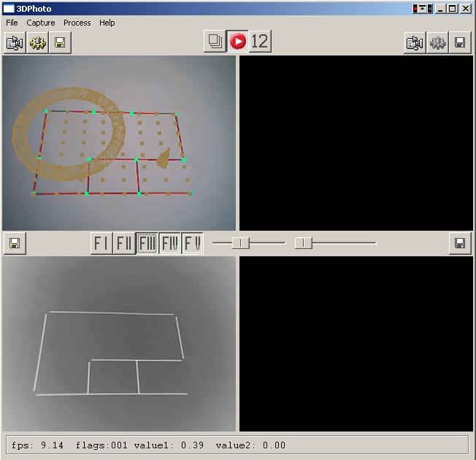Click the right camera capture icon

point(415,43)
